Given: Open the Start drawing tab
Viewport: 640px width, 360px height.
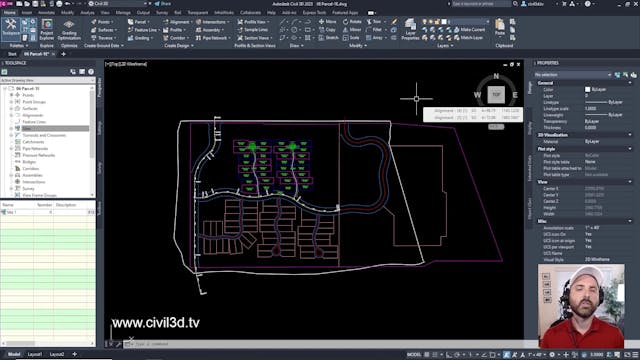Looking at the screenshot, I should tap(12, 54).
